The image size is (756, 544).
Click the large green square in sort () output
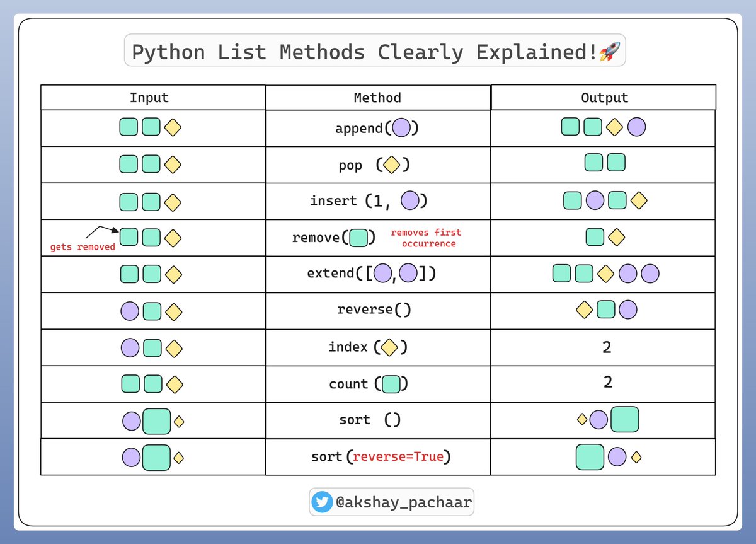pyautogui.click(x=625, y=419)
